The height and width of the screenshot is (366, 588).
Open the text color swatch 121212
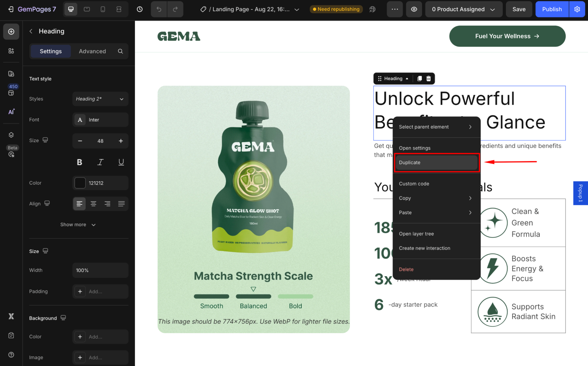[80, 183]
